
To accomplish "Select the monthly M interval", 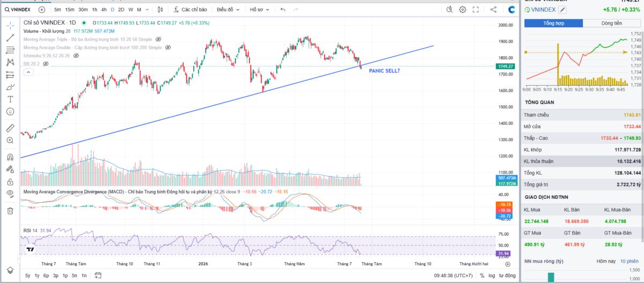I will point(138,9).
